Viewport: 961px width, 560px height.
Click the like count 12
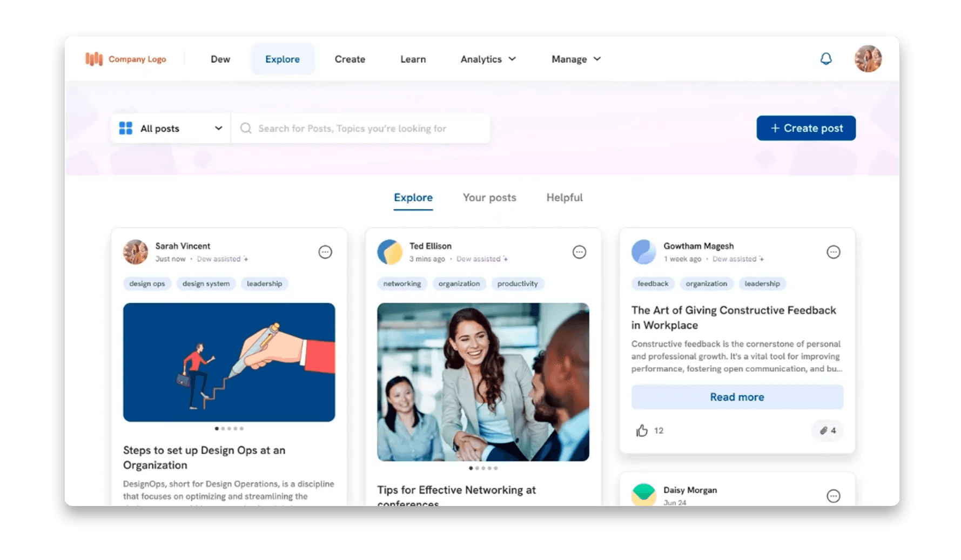pos(658,430)
